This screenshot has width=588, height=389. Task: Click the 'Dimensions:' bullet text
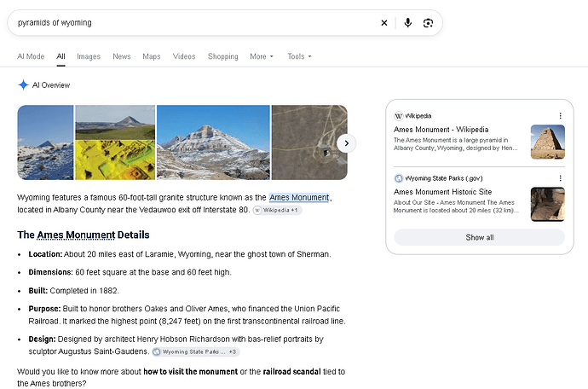[x=130, y=272]
